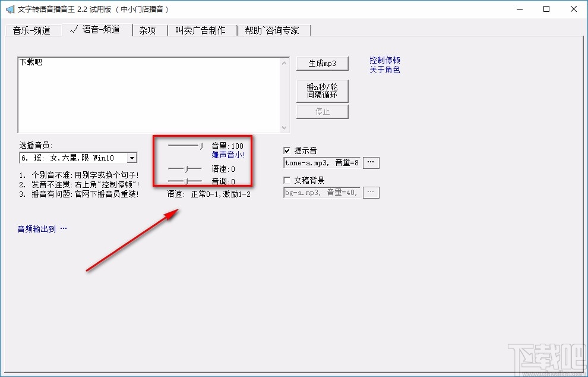
Task: Switch to the 音乐-频道 tab
Action: (x=33, y=30)
